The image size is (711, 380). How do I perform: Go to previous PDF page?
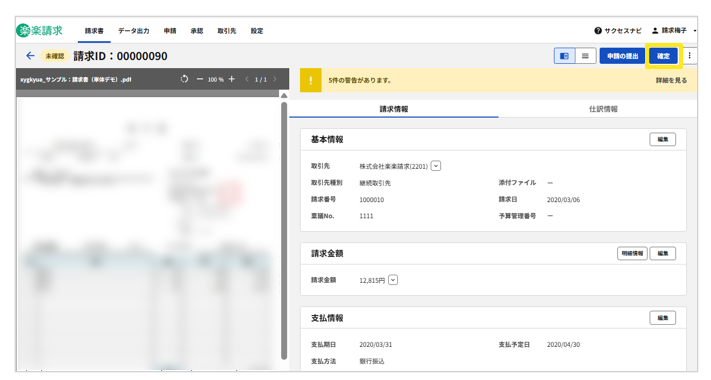click(247, 79)
